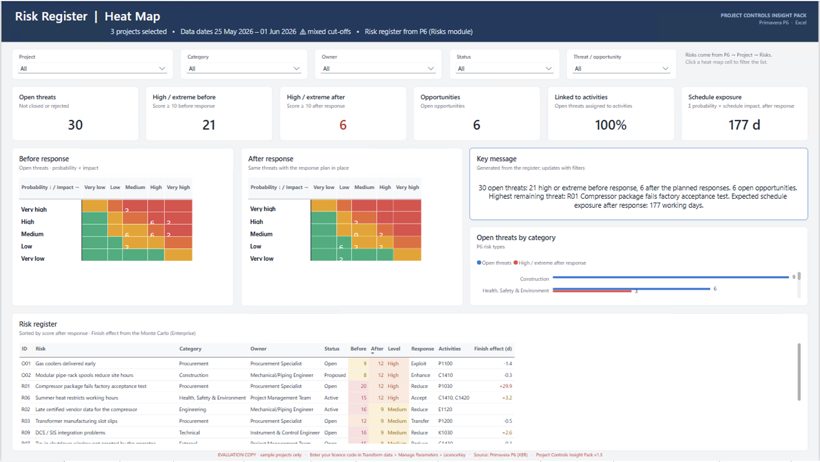
Task: Click the Construction label in category chart
Action: coord(534,279)
